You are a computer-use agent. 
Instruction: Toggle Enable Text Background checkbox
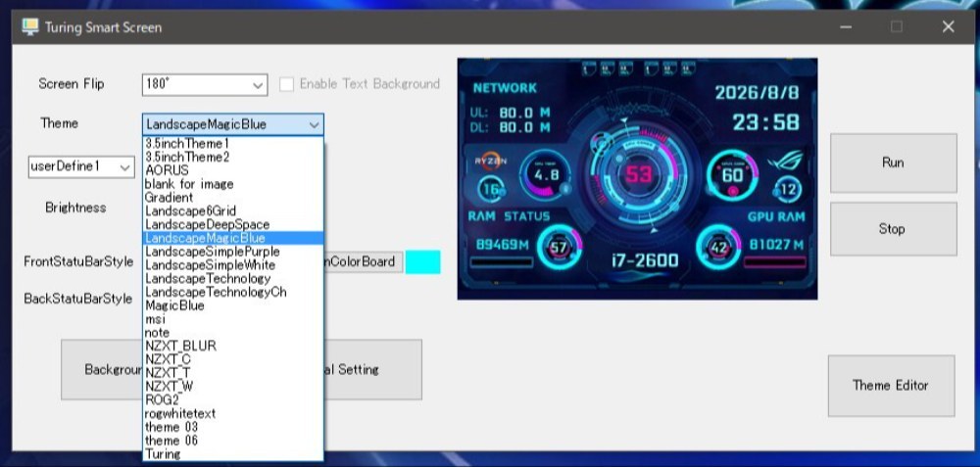tap(286, 84)
